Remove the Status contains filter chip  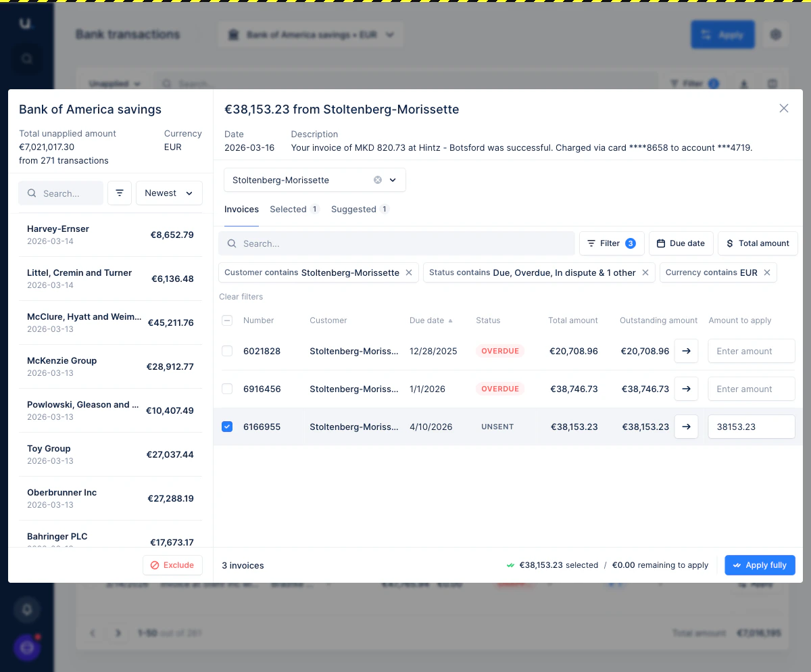[645, 272]
